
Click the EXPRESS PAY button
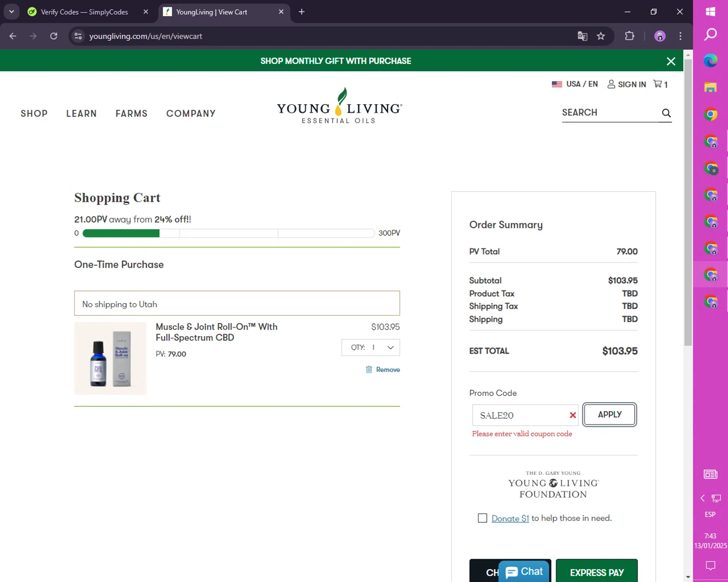596,571
